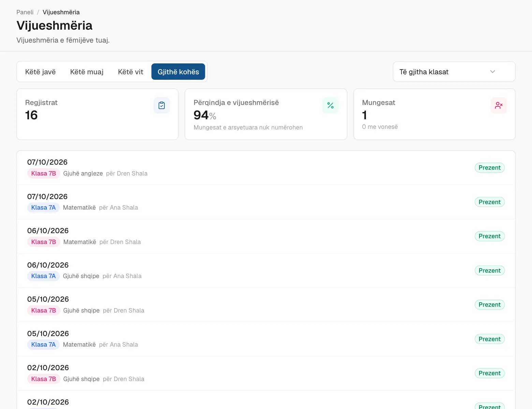Screen dimensions: 532x409
Task: Click the 'Përqindja e vijueshmërisë' card title
Action: point(236,103)
